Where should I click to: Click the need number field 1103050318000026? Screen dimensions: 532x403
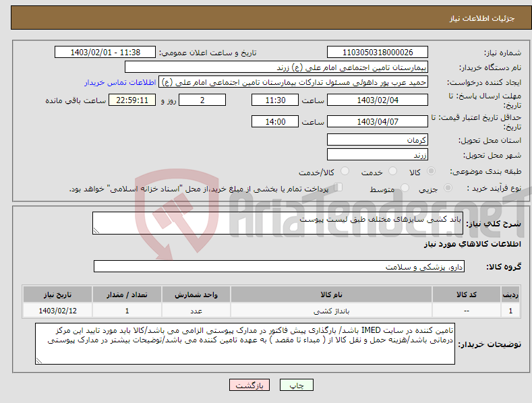pos(378,53)
